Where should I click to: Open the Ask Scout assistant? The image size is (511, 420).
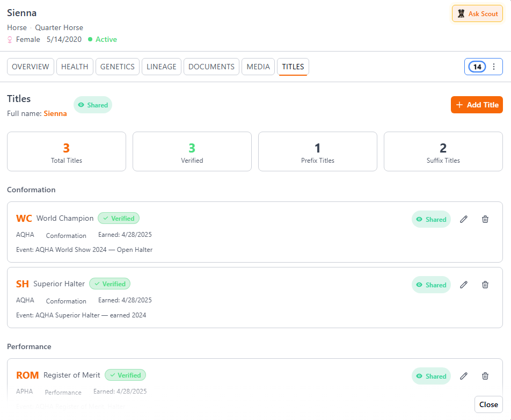[477, 14]
